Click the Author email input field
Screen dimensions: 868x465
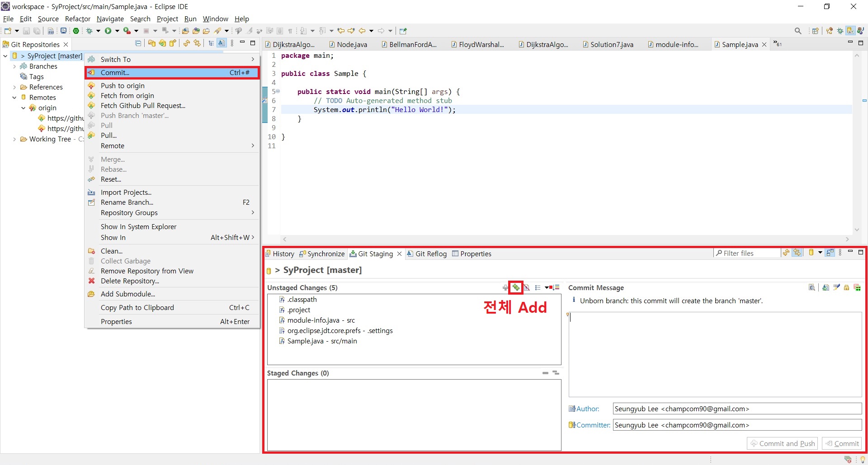pyautogui.click(x=737, y=409)
